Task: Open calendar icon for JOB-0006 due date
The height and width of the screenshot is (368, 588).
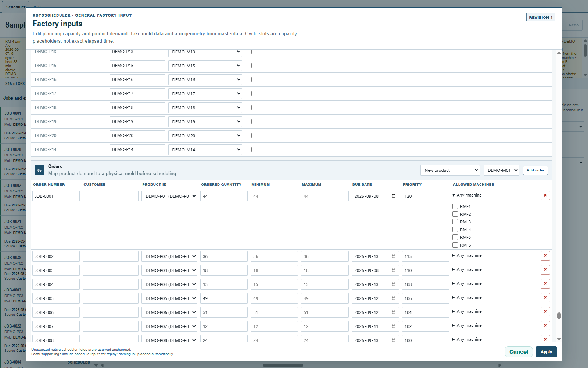Action: pos(394,312)
